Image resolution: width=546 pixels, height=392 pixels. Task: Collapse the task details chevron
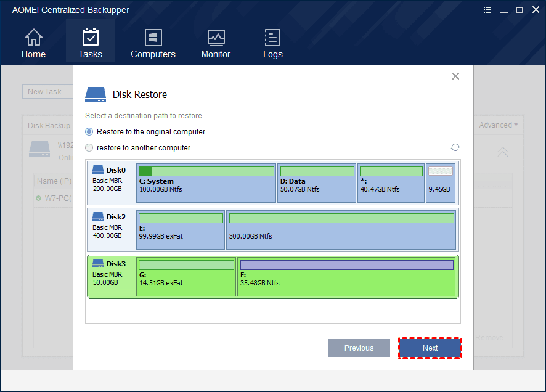click(503, 152)
